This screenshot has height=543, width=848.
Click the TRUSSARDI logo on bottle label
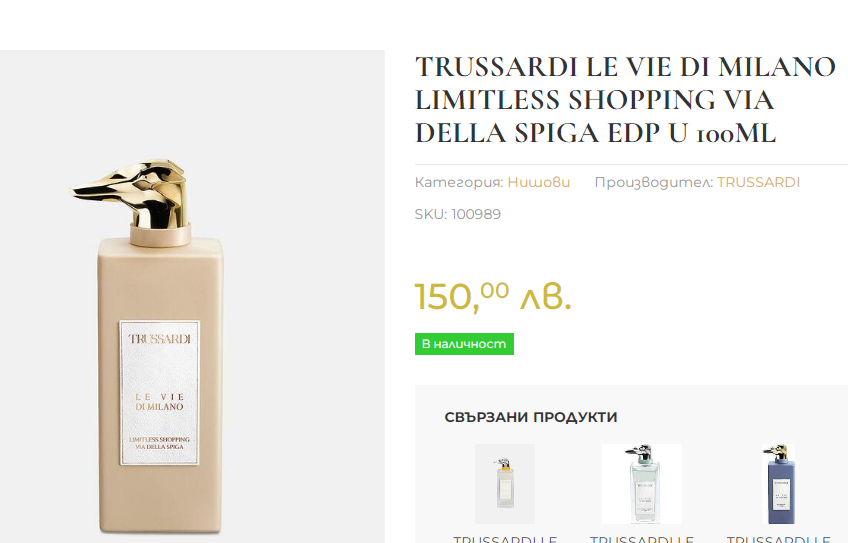coord(160,339)
